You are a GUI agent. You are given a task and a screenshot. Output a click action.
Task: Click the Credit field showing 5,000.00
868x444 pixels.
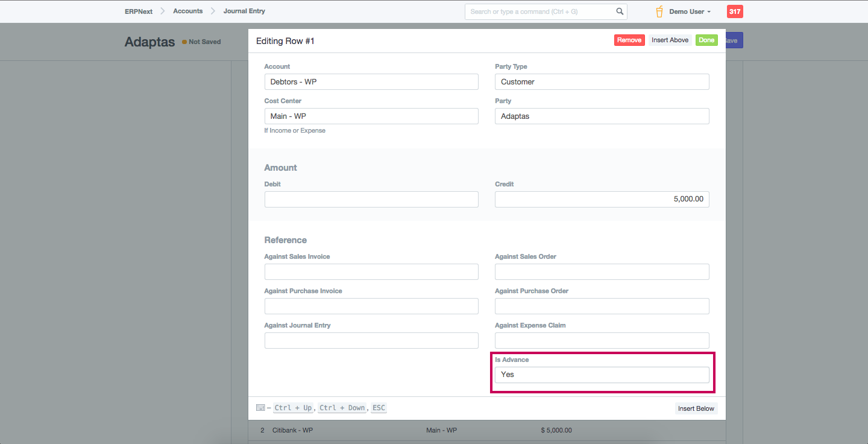(602, 200)
